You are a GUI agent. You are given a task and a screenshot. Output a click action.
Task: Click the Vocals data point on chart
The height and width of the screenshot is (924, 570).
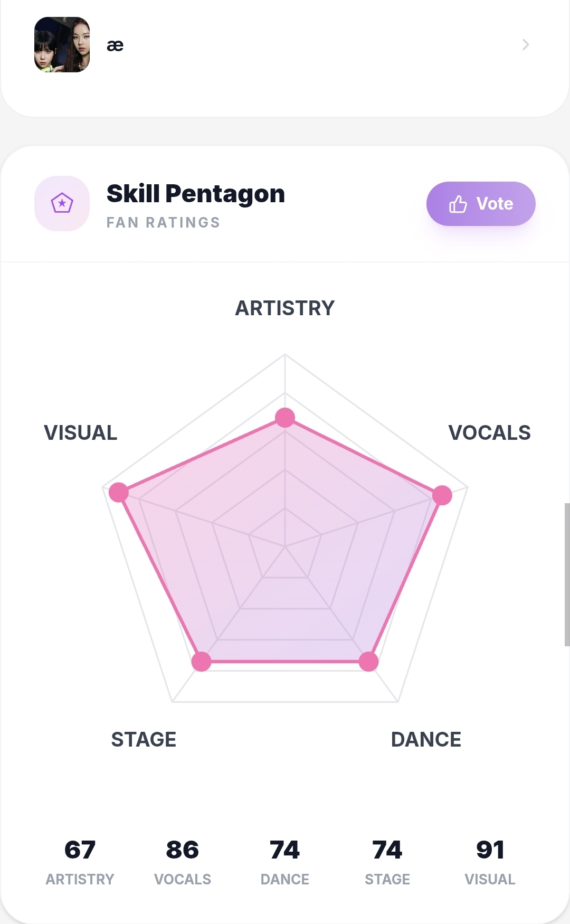(442, 495)
